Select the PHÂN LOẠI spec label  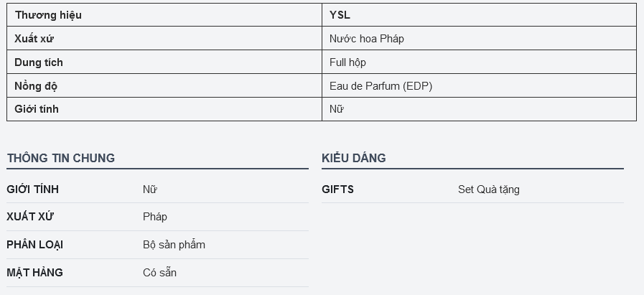point(34,245)
